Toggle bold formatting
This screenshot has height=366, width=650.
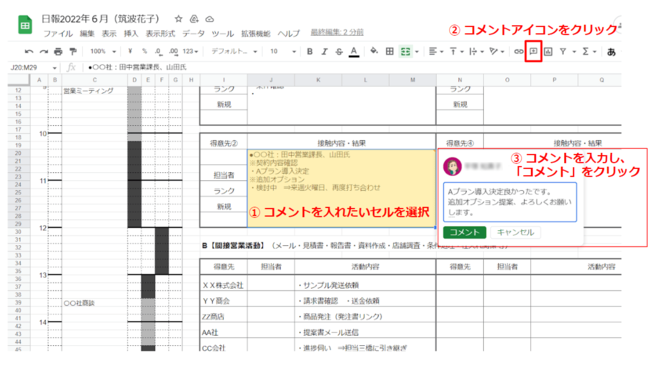coord(310,51)
